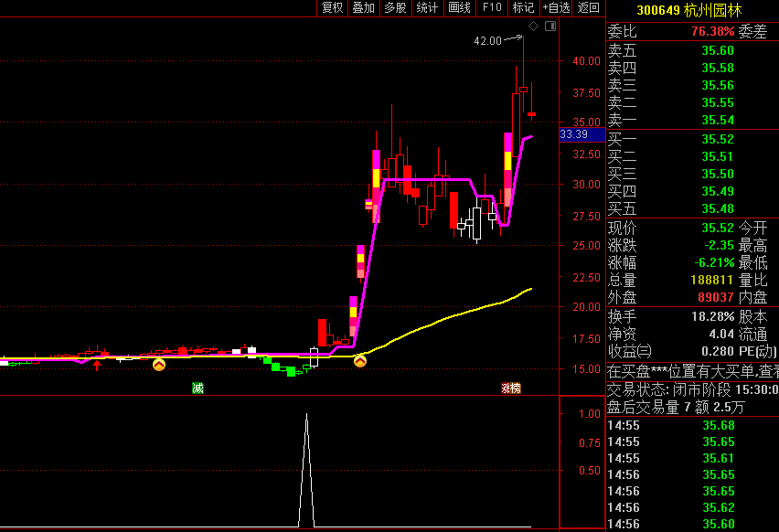The height and width of the screenshot is (532, 779).
Task: Select the 买三 35.50 quote row
Action: coord(692,174)
